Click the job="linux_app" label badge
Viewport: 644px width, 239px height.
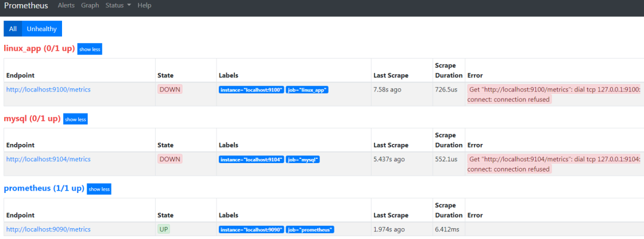click(307, 90)
